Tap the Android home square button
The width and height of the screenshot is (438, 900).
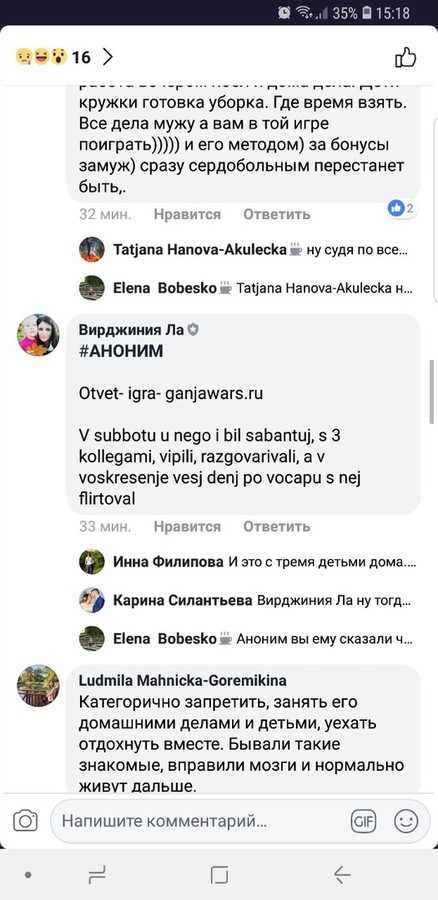tap(219, 875)
